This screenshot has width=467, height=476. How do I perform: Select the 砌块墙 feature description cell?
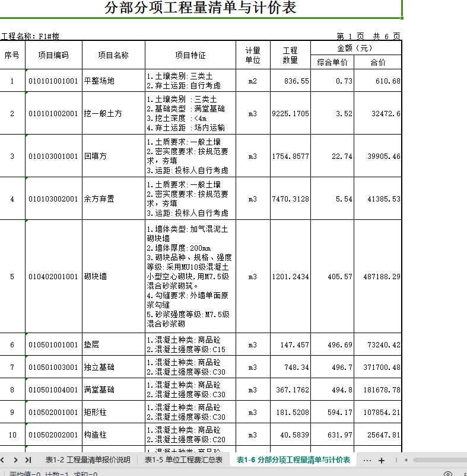pos(190,276)
